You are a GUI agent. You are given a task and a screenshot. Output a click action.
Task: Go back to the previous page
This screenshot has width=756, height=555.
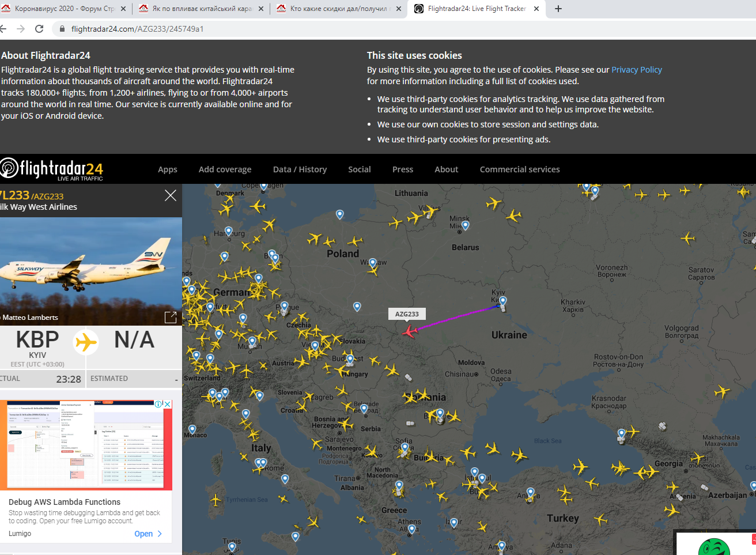(3, 29)
